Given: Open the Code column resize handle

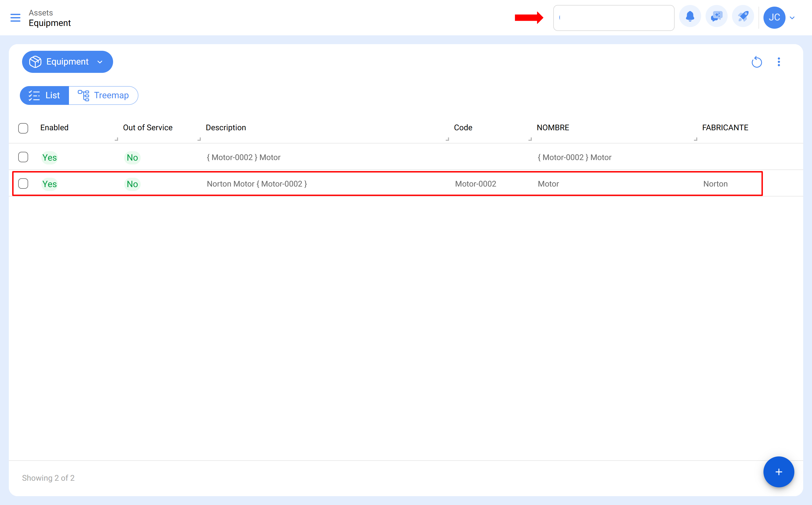Looking at the screenshot, I should click(448, 139).
